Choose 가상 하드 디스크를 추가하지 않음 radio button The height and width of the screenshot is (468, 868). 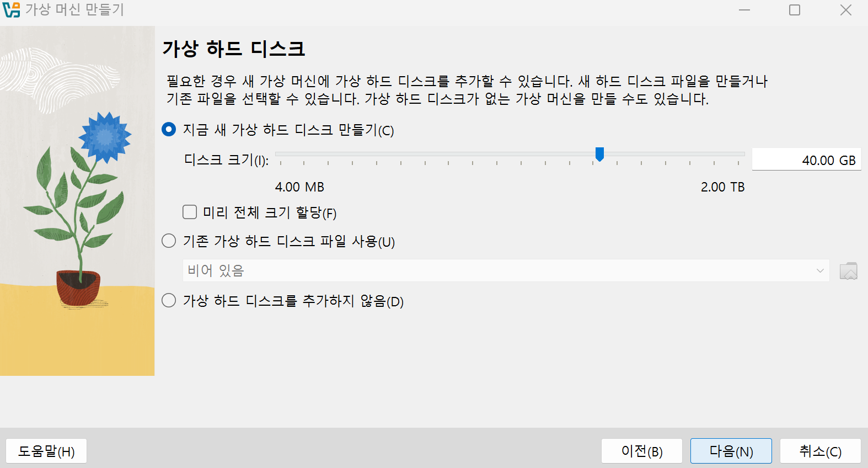click(x=169, y=300)
